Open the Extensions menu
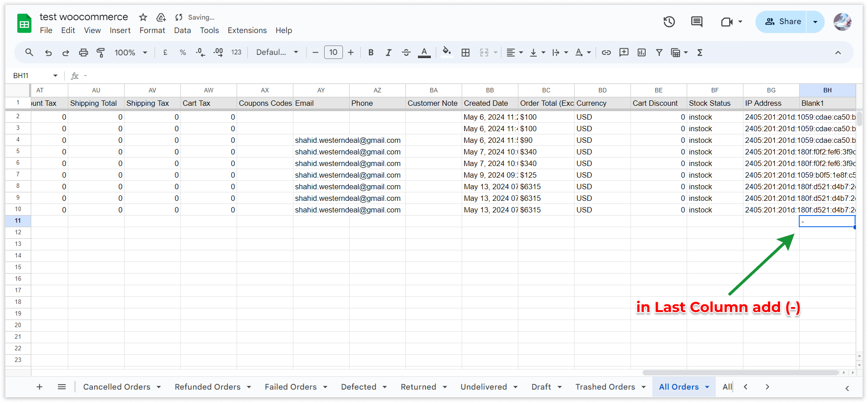Viewport: 868px width, 403px height. [247, 30]
